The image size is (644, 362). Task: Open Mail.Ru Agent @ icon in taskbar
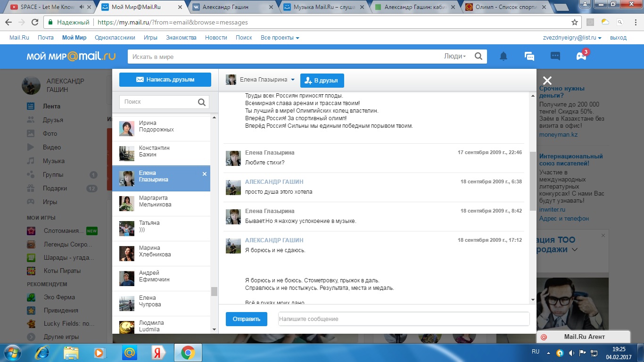pos(129,352)
